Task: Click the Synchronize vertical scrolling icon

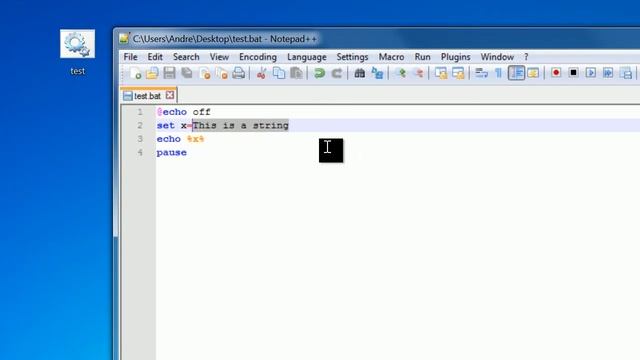Action: click(x=441, y=73)
